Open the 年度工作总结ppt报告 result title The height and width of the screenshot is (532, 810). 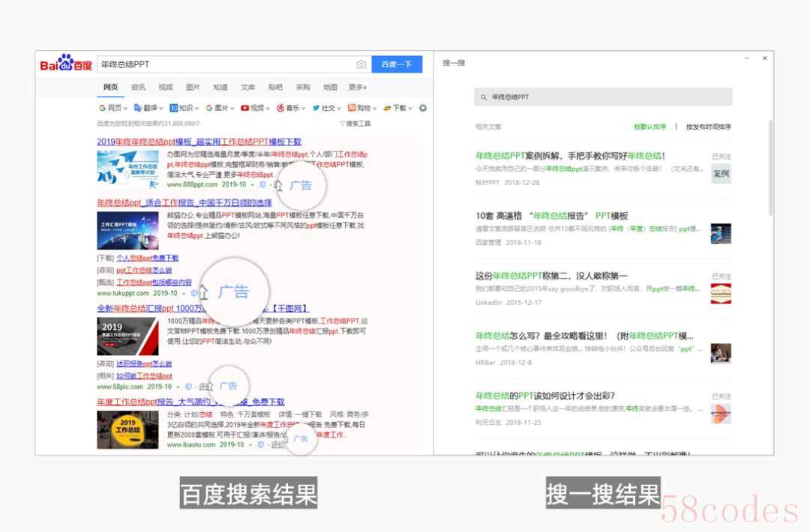(x=190, y=402)
